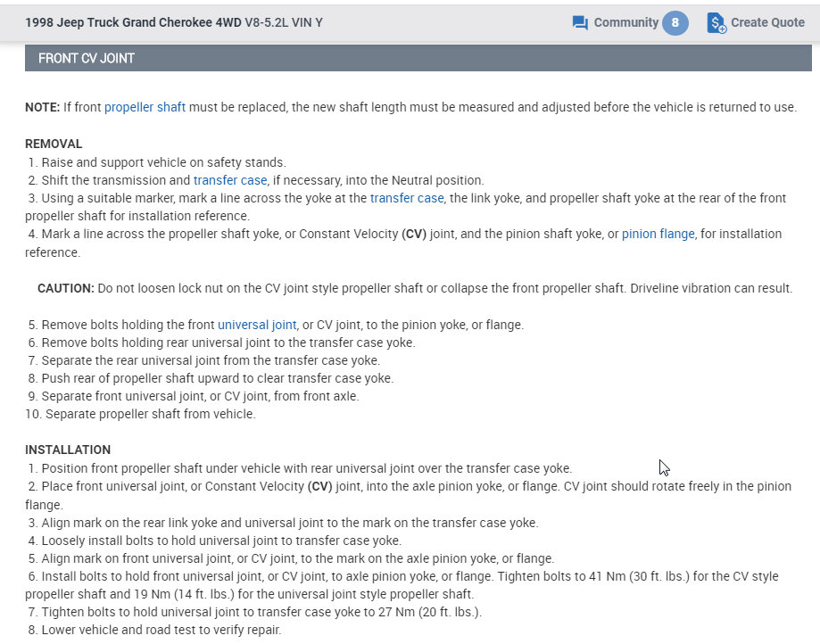
Task: Open the universal joint link in step 5
Action: point(257,325)
